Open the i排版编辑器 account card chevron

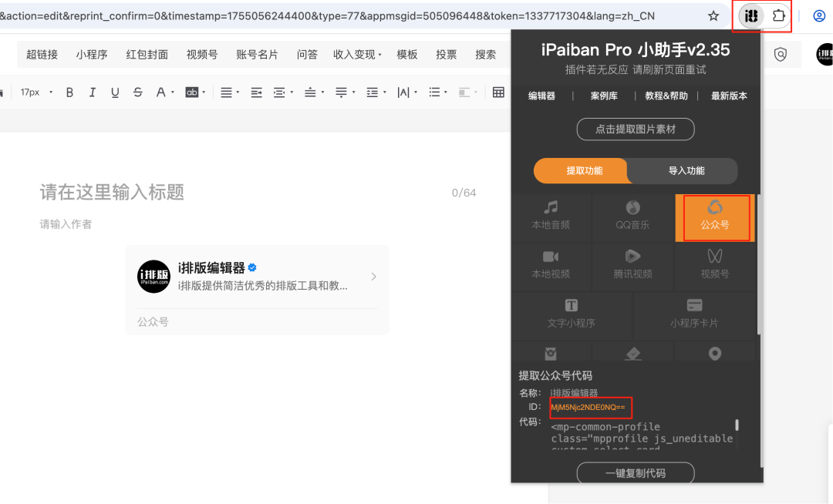(x=373, y=277)
